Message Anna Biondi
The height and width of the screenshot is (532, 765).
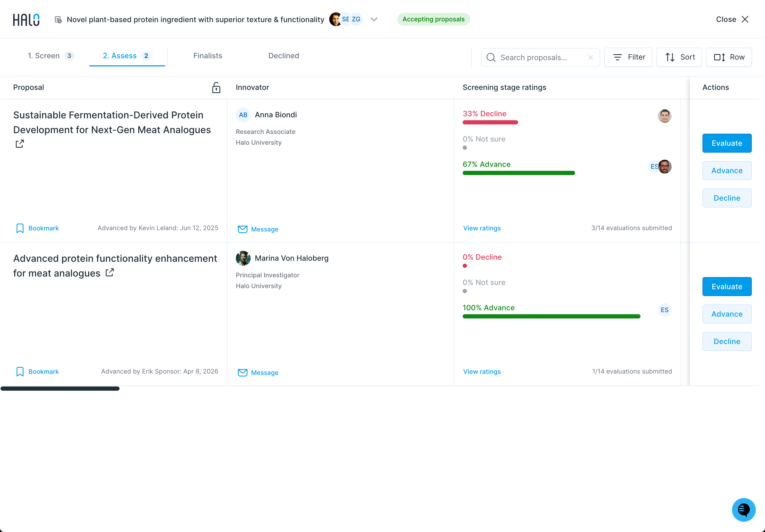click(258, 229)
